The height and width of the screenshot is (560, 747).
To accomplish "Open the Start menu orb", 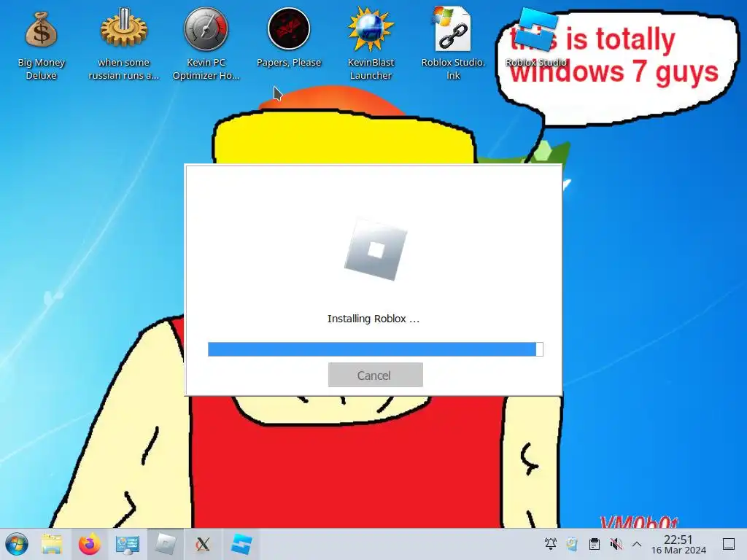I will [x=17, y=544].
